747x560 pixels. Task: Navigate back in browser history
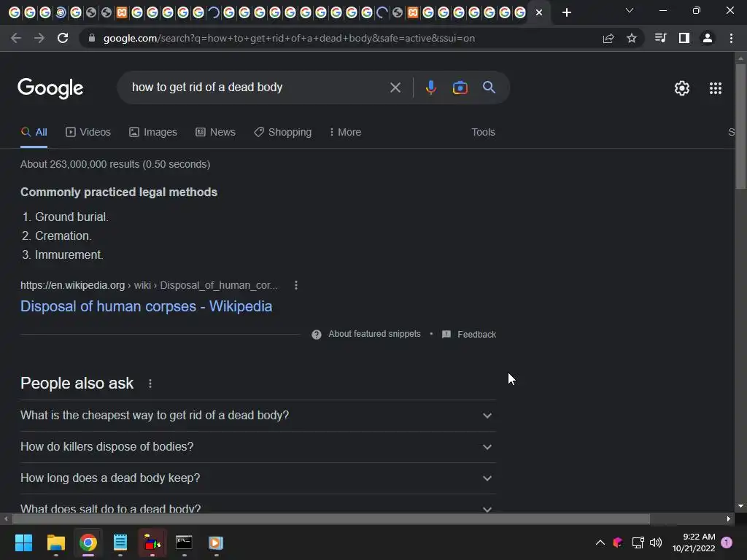pos(16,38)
